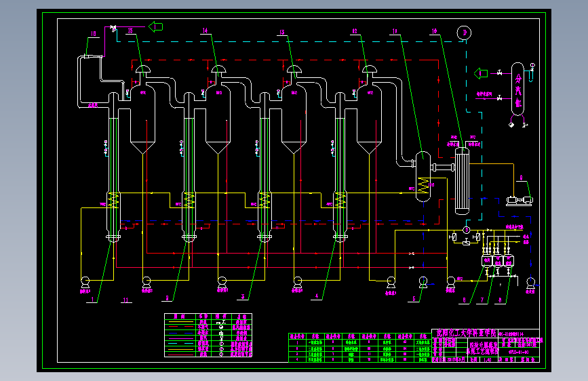
Task: Click the valve symbol left of the top-left green arrow
Action: [113, 28]
